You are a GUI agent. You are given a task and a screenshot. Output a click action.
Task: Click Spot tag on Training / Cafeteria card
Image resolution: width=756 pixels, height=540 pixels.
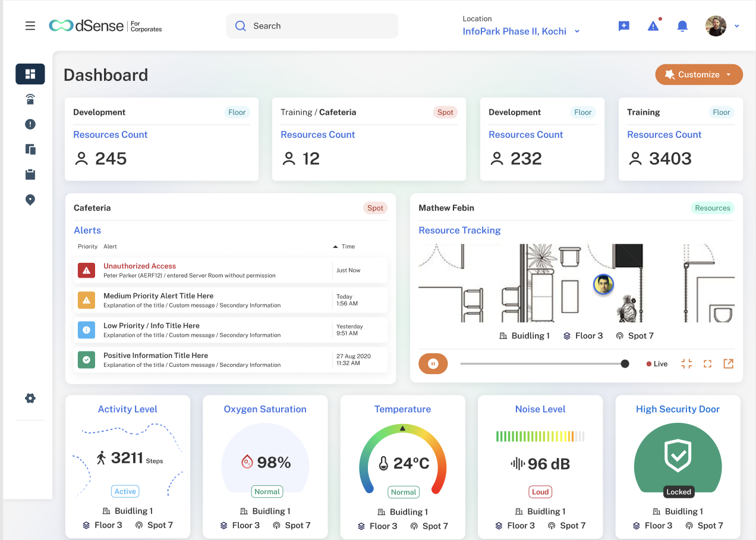point(445,112)
